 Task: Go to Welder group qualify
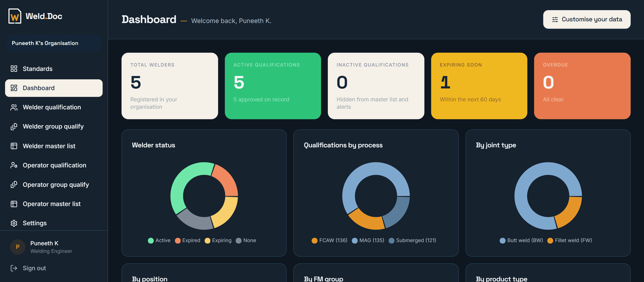click(x=54, y=126)
